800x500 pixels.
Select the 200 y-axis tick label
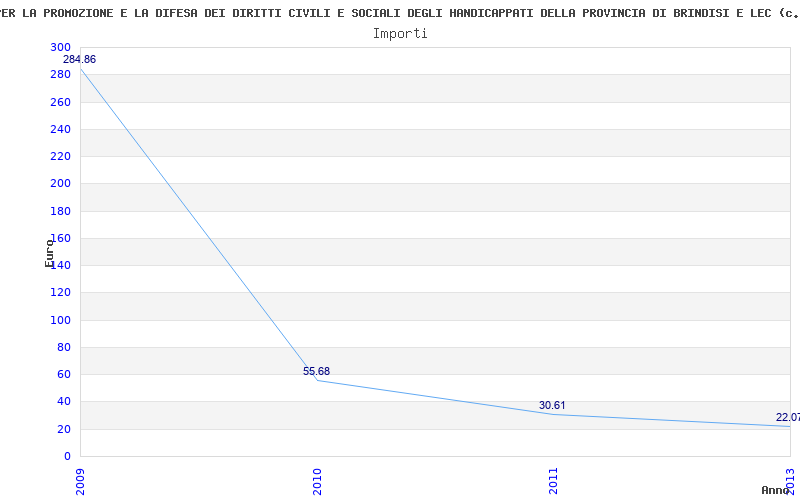click(60, 184)
